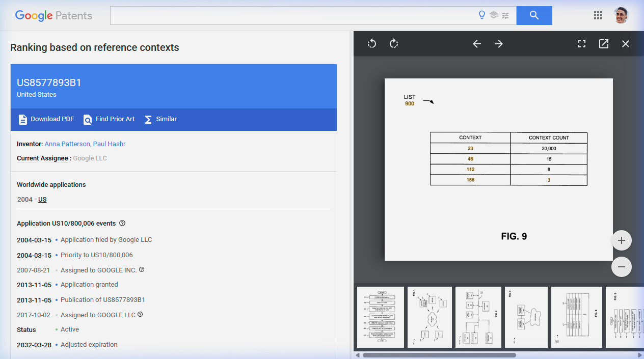Click Find Prior Art
The image size is (644, 359).
[x=109, y=119]
